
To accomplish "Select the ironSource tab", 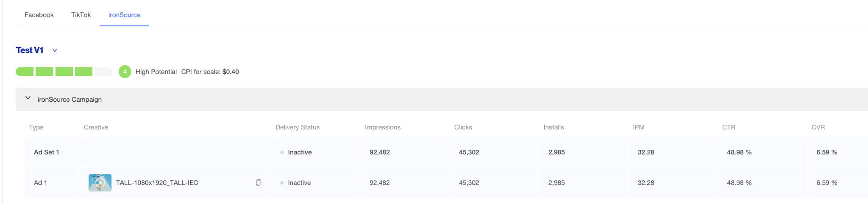I will 124,15.
